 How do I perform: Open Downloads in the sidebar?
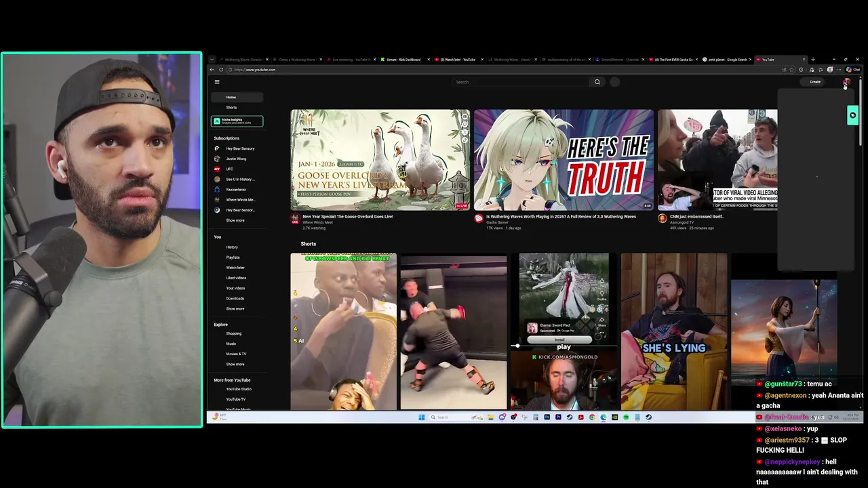(237, 298)
